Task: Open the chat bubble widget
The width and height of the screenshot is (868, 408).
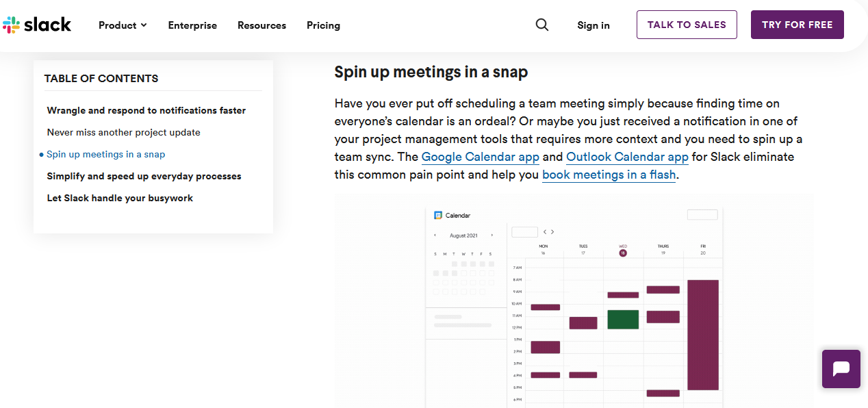Action: coord(841,369)
